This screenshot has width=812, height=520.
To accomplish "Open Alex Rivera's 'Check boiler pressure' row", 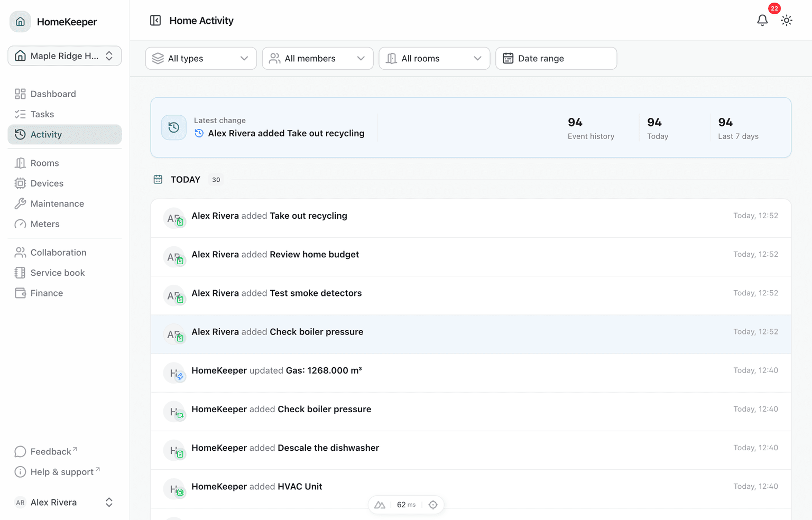I will point(471,334).
